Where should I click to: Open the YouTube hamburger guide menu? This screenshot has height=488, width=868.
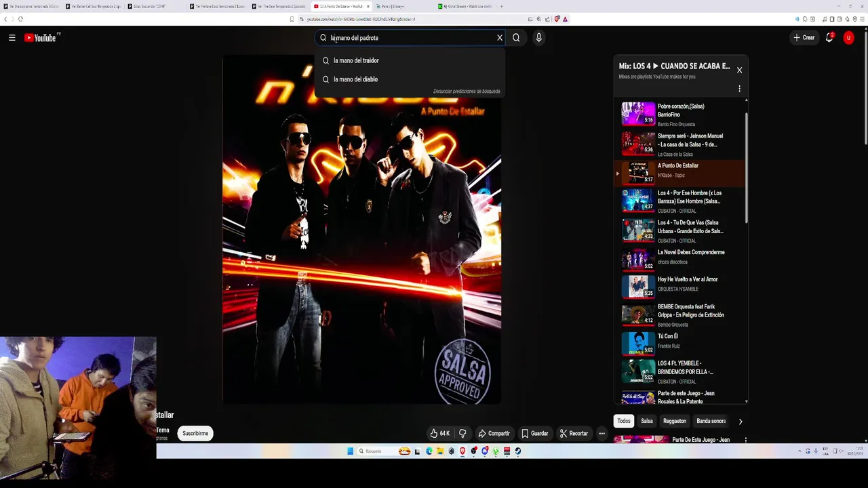click(x=12, y=38)
